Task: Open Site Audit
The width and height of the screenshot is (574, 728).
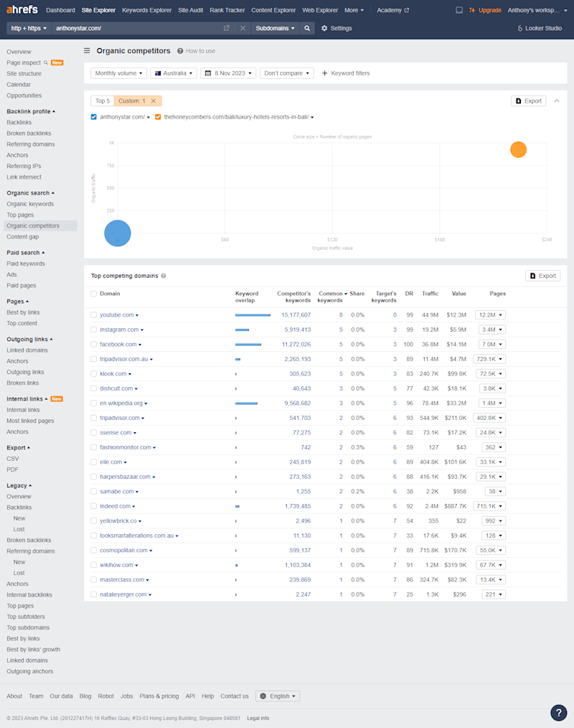Action: coord(191,10)
